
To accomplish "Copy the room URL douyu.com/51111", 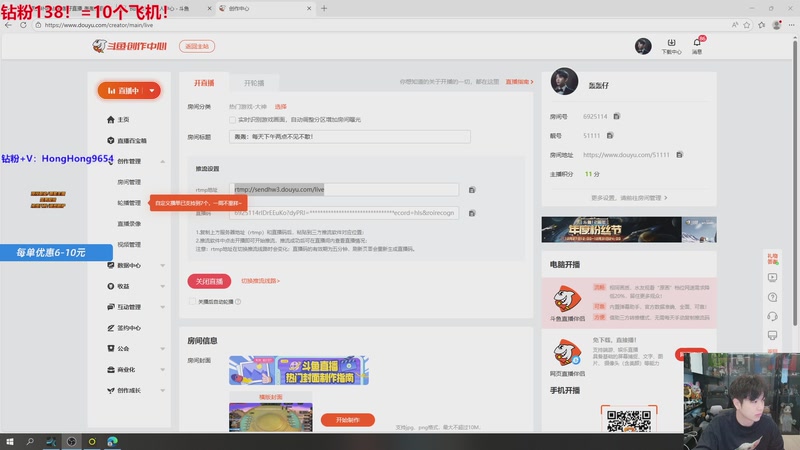I will [x=679, y=155].
